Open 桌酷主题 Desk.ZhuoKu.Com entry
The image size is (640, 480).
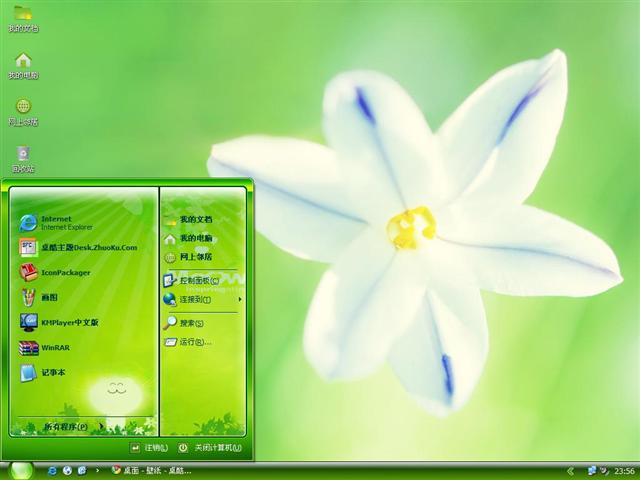78,247
